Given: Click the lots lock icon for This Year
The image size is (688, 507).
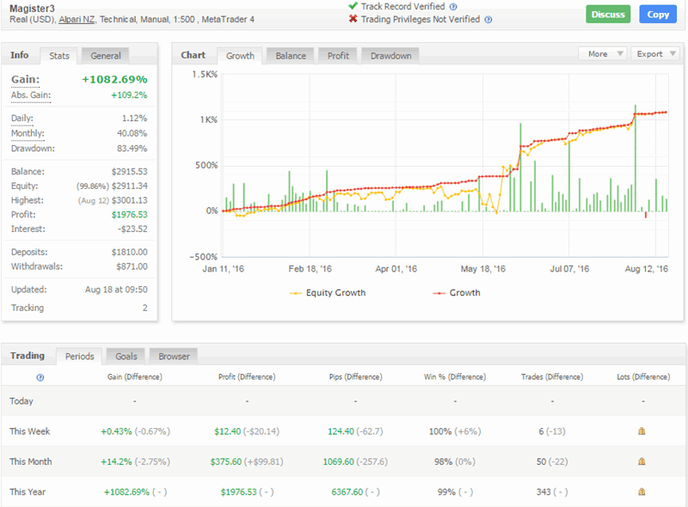Looking at the screenshot, I should (641, 492).
